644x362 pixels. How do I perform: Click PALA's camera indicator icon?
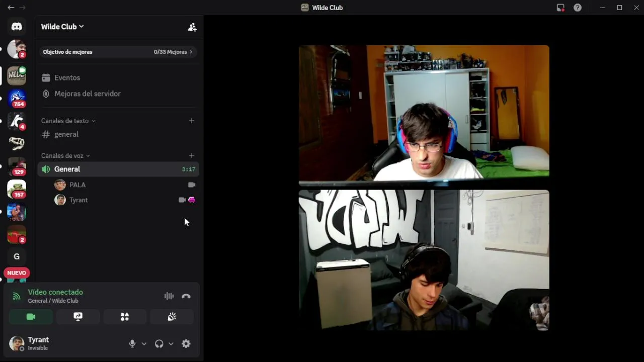pyautogui.click(x=192, y=185)
